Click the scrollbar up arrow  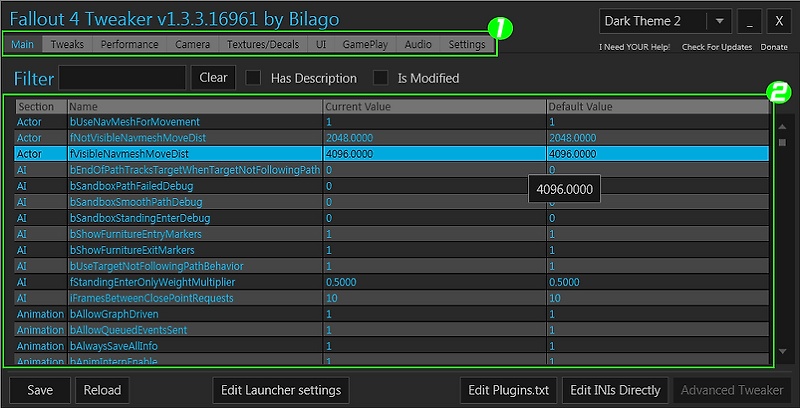point(783,128)
